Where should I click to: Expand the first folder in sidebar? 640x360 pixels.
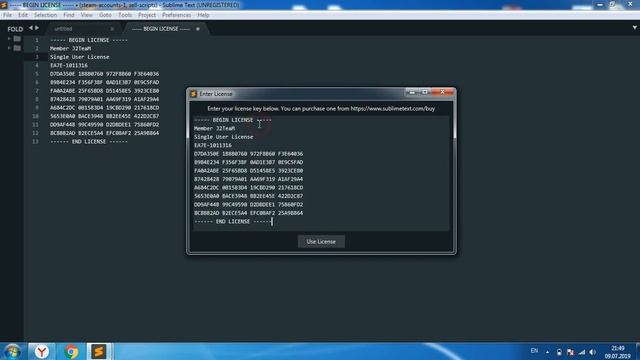[9, 39]
